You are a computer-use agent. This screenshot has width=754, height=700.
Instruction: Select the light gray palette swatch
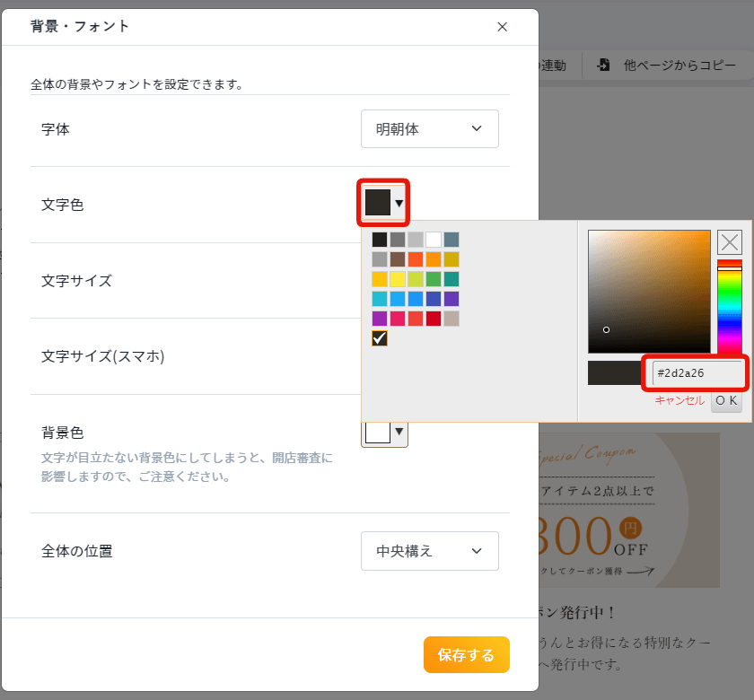[x=416, y=240]
